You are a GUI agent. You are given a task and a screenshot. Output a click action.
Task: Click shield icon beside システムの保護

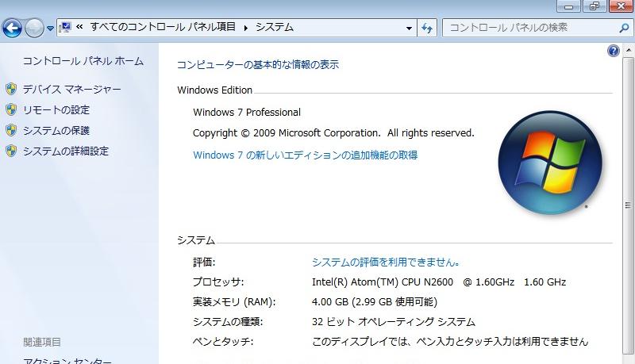pos(11,130)
